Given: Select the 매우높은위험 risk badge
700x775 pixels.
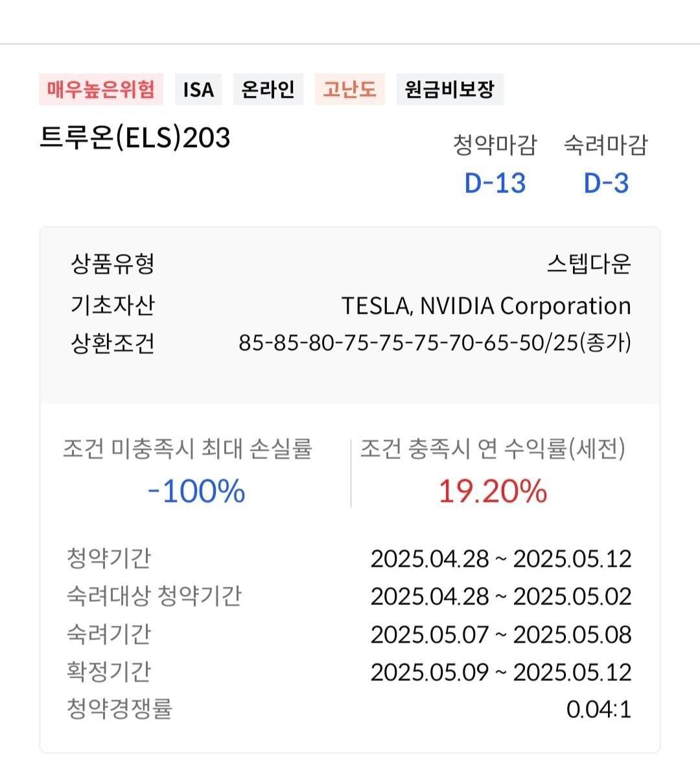Looking at the screenshot, I should tap(99, 89).
